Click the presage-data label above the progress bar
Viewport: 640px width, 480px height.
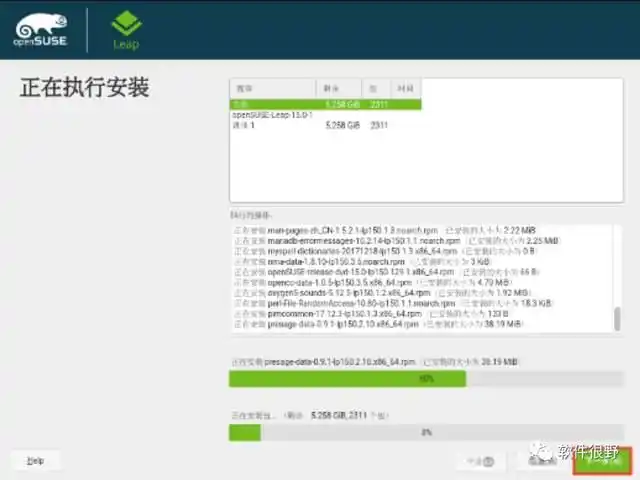coord(375,362)
